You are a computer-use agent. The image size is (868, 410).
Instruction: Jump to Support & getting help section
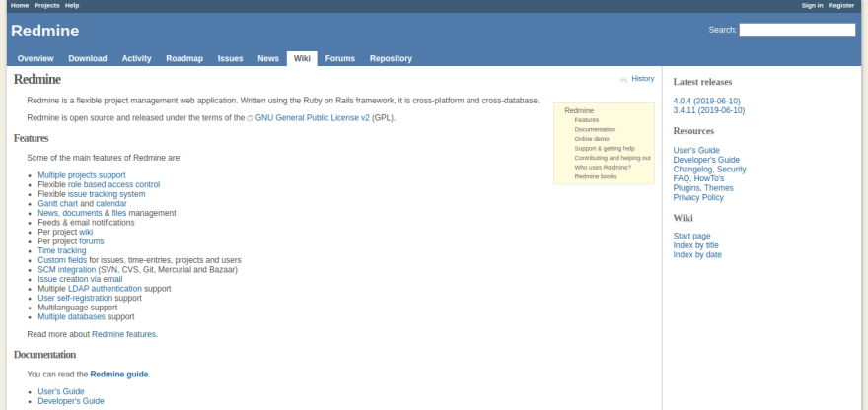(x=605, y=148)
